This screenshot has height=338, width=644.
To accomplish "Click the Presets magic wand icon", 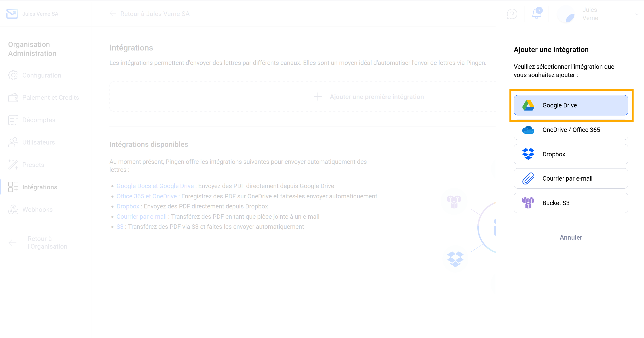I will click(x=13, y=165).
